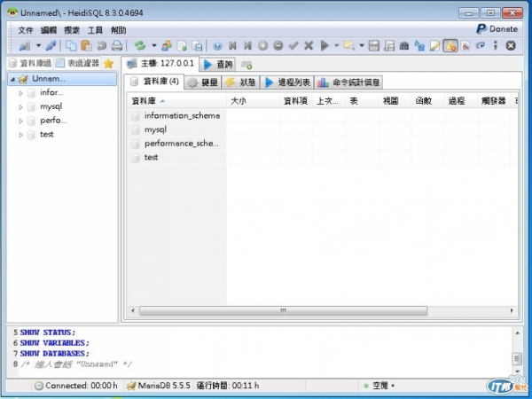The width and height of the screenshot is (532, 399).
Task: Click the highlighted warning triangle toolbar icon
Action: [450, 45]
